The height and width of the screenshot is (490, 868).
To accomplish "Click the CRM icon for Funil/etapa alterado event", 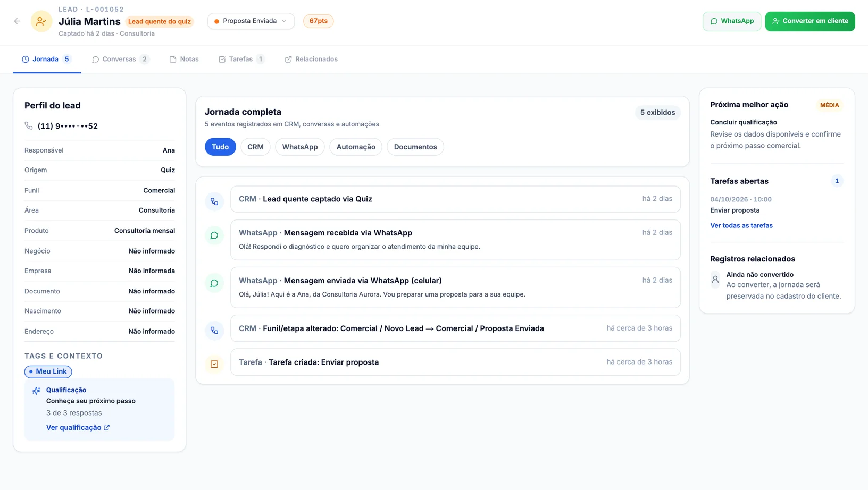I will tap(214, 331).
